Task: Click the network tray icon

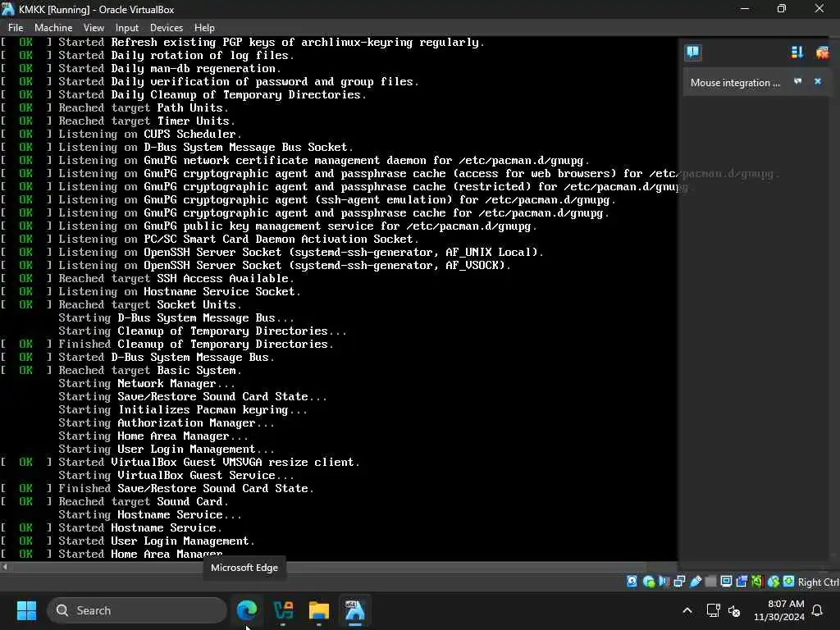Action: pyautogui.click(x=713, y=610)
